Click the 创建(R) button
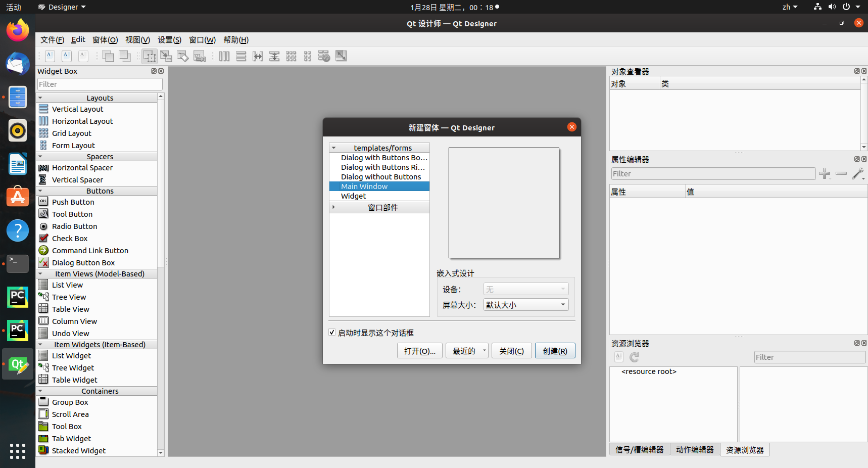 (555, 351)
